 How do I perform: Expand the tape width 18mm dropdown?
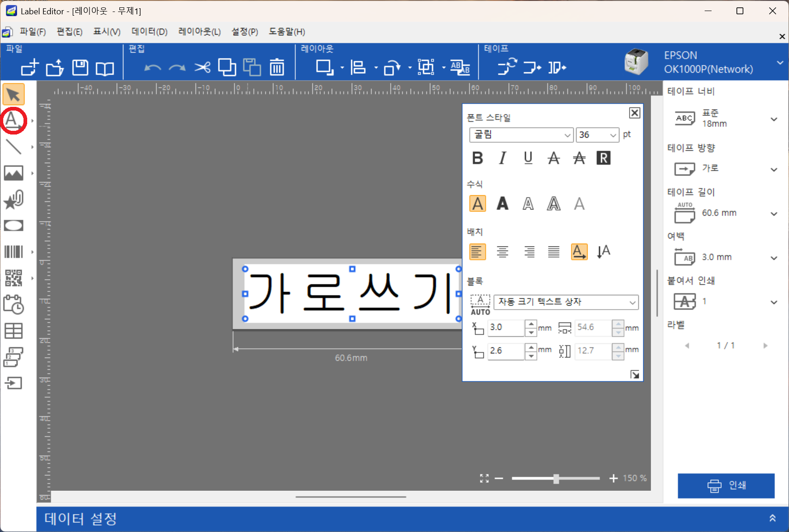tap(774, 119)
